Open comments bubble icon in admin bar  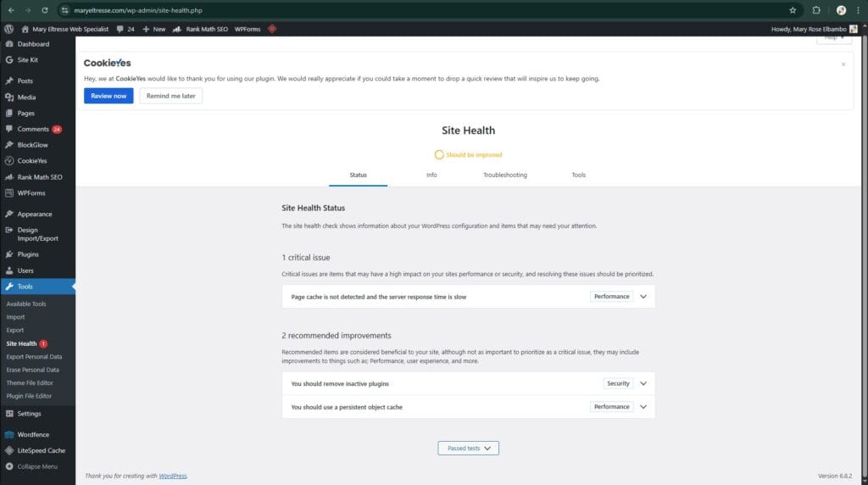[120, 29]
